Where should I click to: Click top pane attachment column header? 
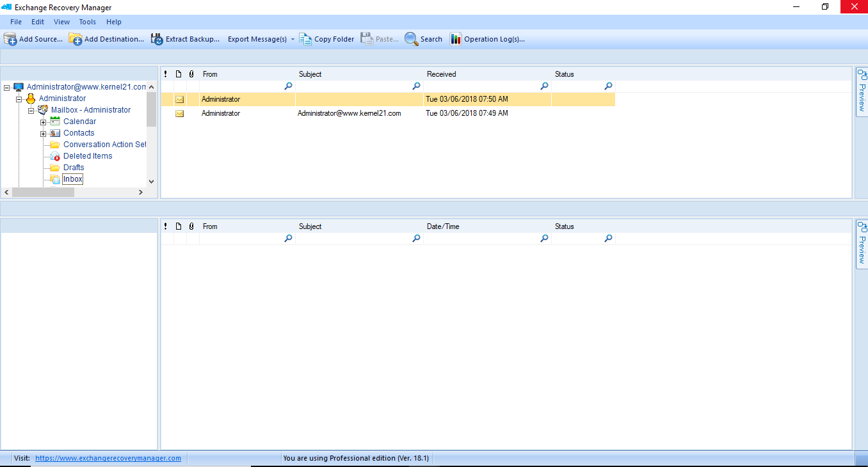[x=191, y=74]
